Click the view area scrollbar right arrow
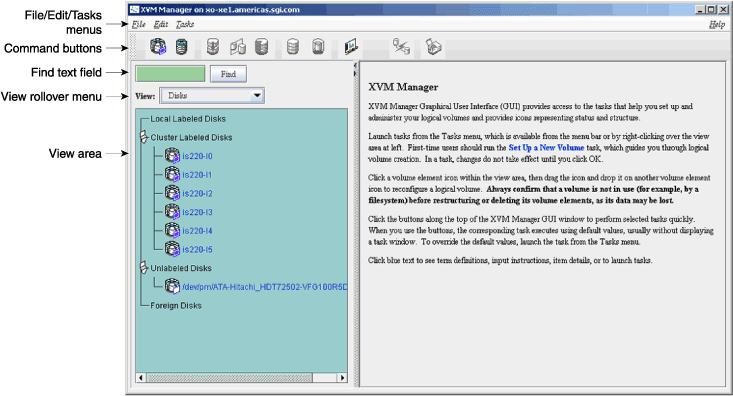The width and height of the screenshot is (733, 396). coord(342,377)
